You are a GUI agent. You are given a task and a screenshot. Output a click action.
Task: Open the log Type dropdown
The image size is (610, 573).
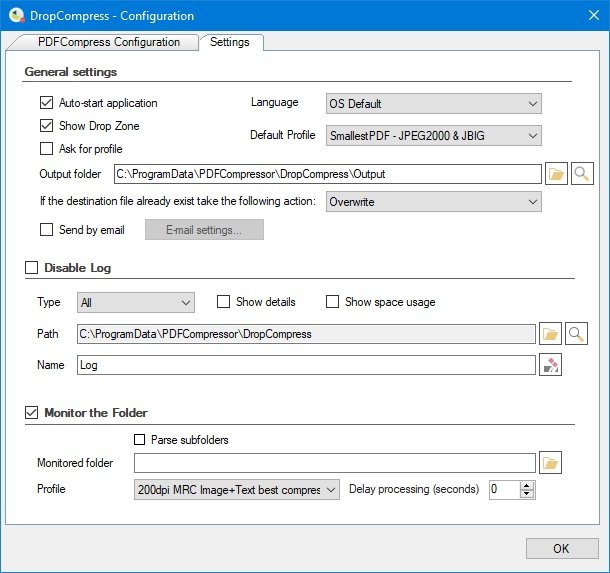point(135,302)
